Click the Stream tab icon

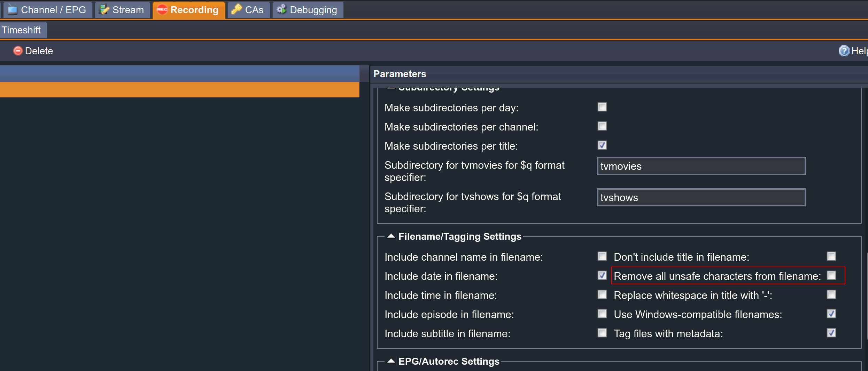[104, 10]
